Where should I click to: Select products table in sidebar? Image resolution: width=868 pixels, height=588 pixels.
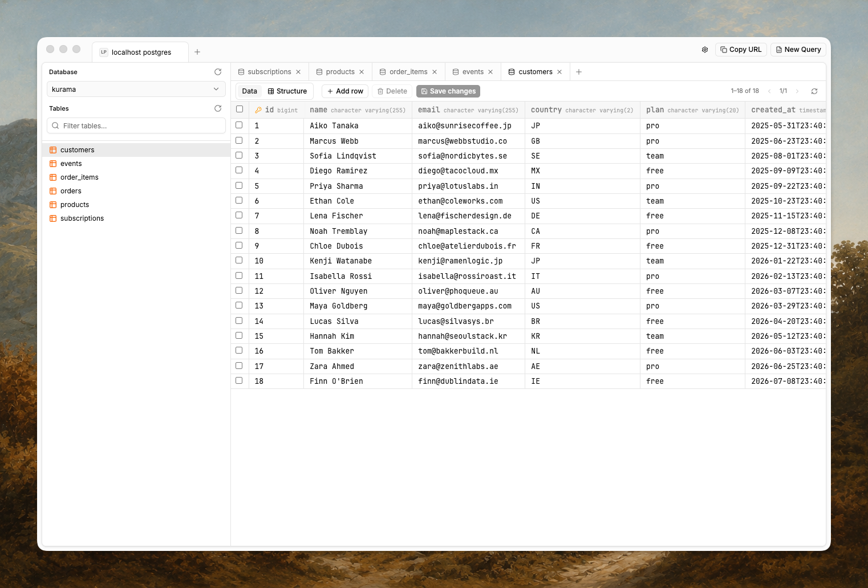(x=136, y=205)
